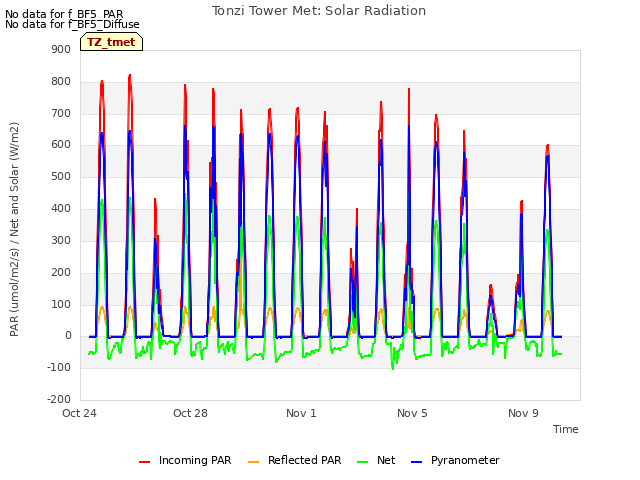Click the y-axis title PAR / Net and Solar
The image size is (640, 480).
click(14, 229)
